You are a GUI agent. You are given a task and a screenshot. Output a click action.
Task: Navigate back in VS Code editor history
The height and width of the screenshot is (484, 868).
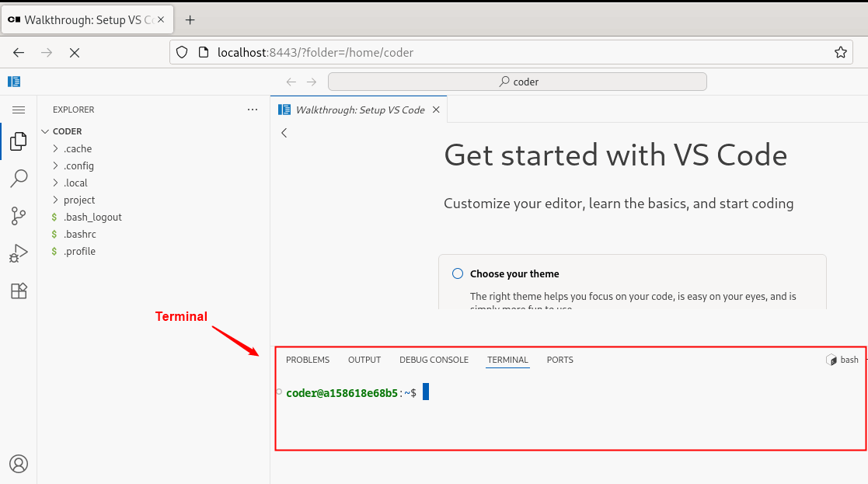point(291,82)
